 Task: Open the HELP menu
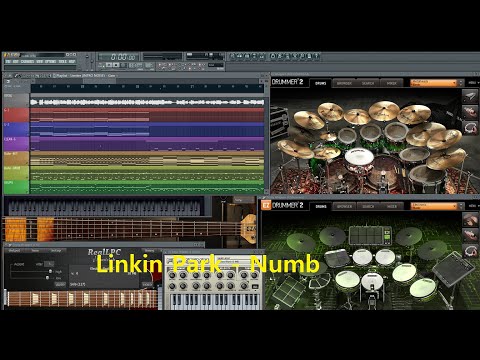72,62
